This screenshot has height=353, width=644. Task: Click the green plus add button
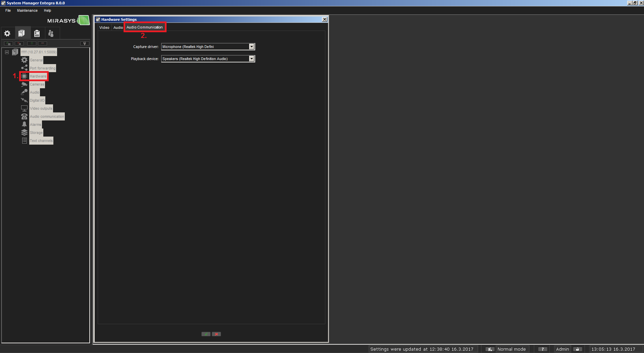tap(32, 43)
